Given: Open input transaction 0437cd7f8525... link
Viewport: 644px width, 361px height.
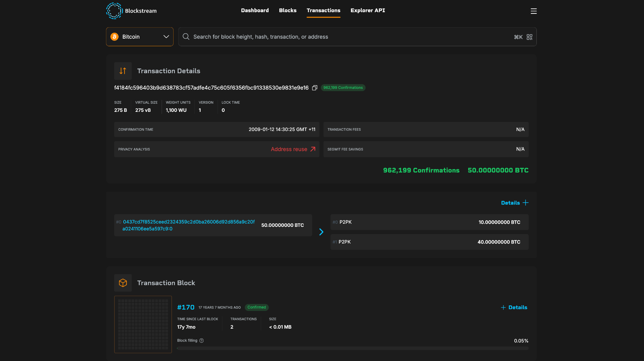Looking at the screenshot, I should click(x=189, y=225).
